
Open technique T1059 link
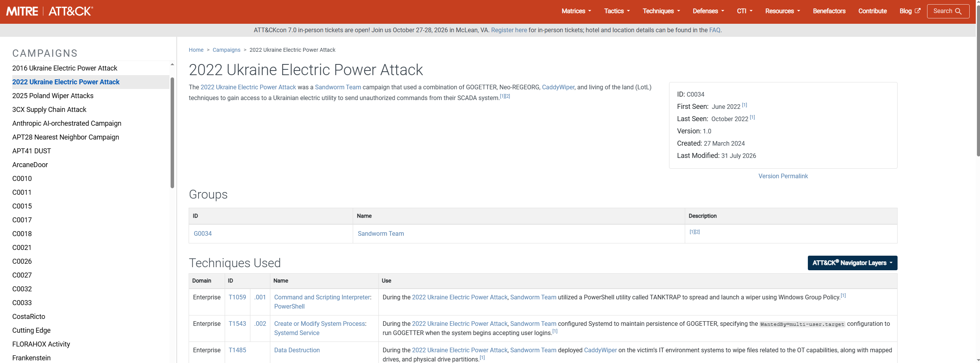pos(237,297)
